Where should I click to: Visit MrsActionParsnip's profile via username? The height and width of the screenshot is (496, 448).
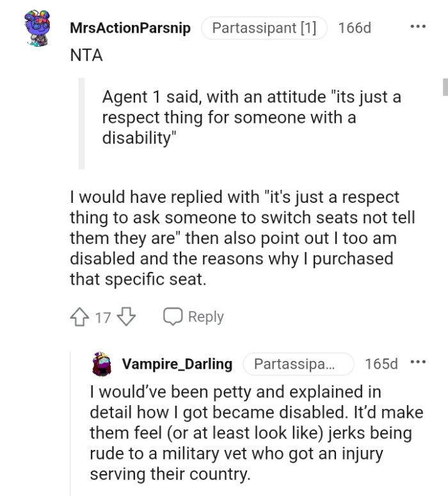130,29
